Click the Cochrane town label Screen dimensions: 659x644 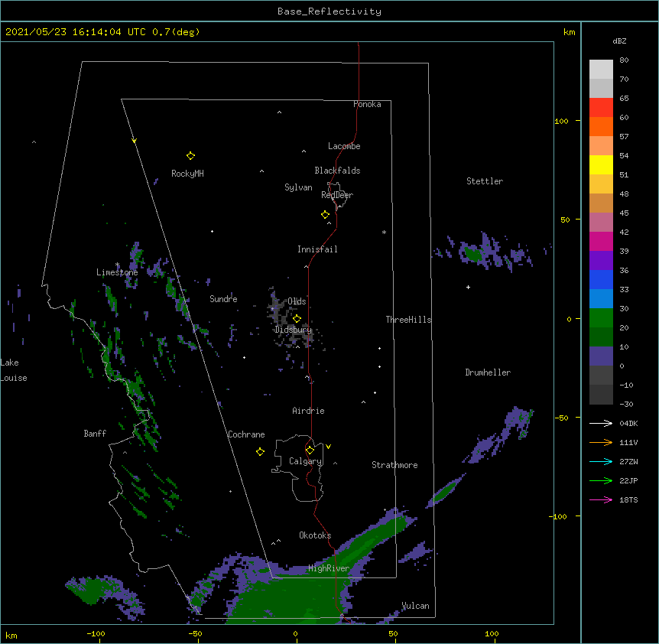click(246, 434)
